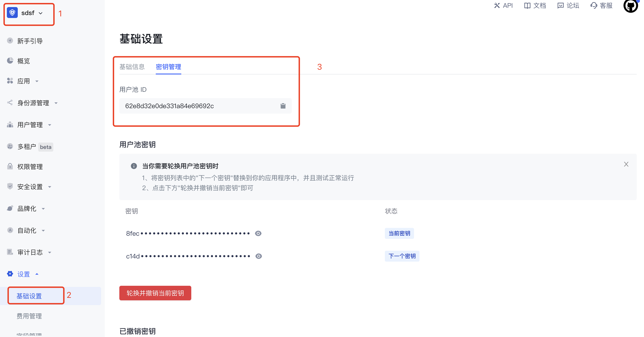This screenshot has width=644, height=337.
Task: Select 费用管理 in the sidebar
Action: (29, 316)
